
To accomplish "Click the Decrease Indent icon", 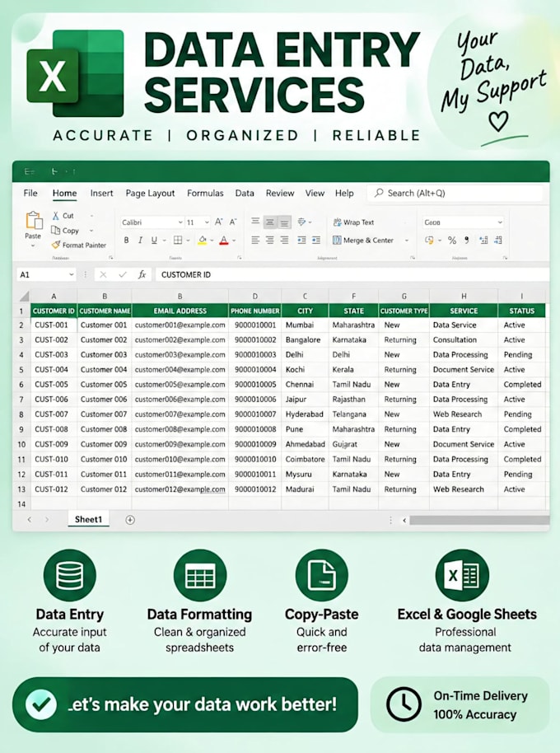I will click(x=301, y=240).
